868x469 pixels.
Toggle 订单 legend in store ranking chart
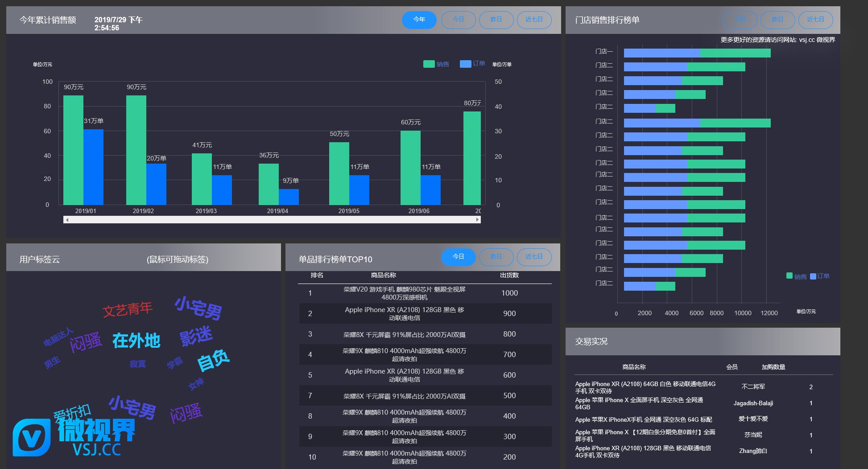(820, 276)
